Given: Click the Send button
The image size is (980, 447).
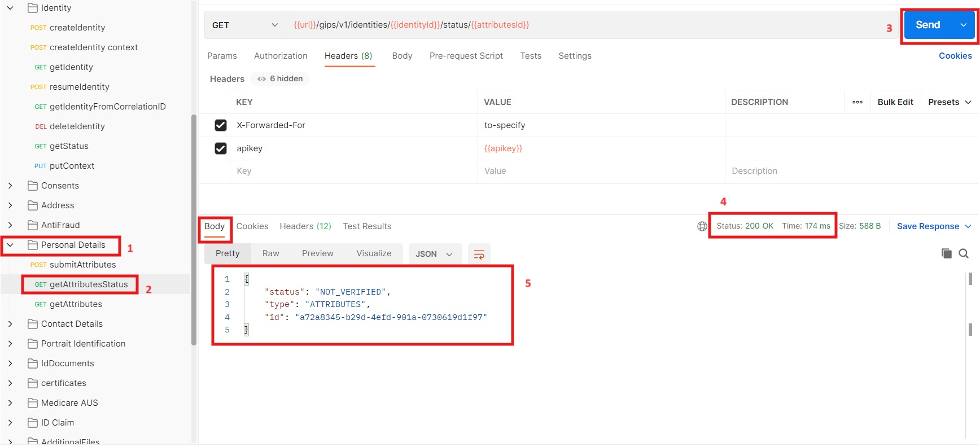Looking at the screenshot, I should (x=928, y=25).
